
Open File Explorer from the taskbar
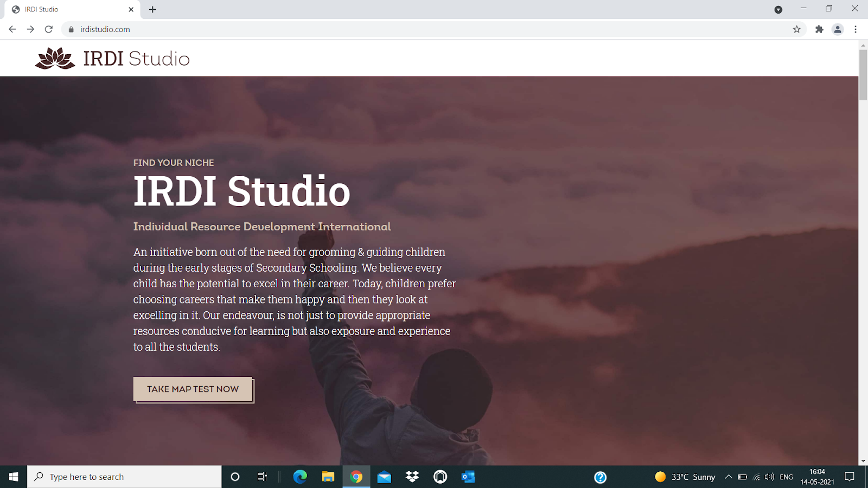328,477
